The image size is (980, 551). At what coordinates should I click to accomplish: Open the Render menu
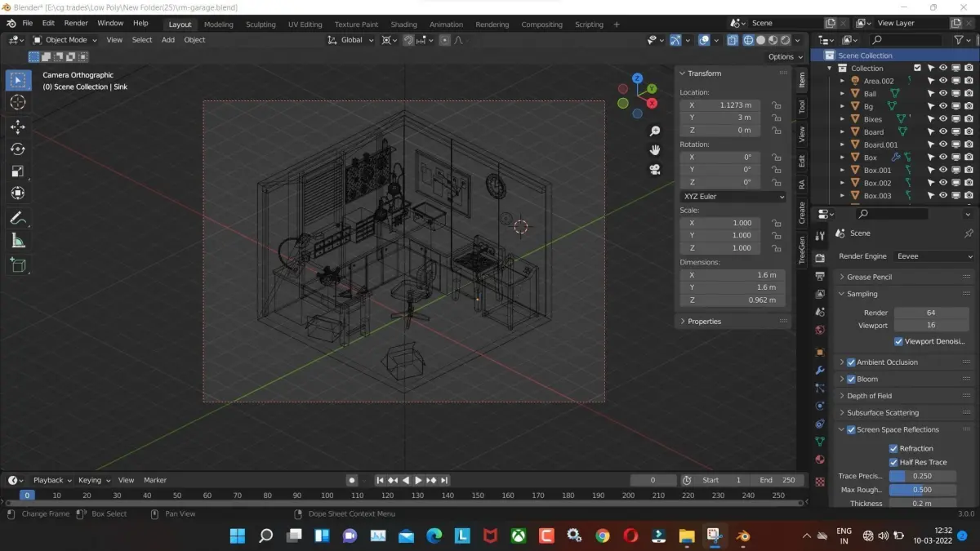pyautogui.click(x=76, y=24)
